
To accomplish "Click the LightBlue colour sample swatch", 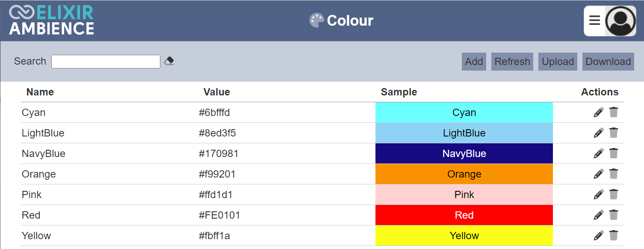I will 464,133.
